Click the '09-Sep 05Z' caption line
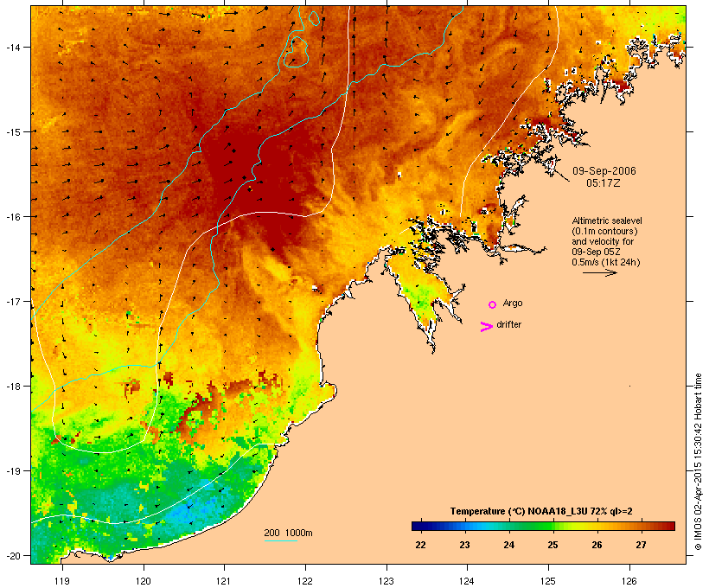The height and width of the screenshot is (588, 709). pos(596,252)
